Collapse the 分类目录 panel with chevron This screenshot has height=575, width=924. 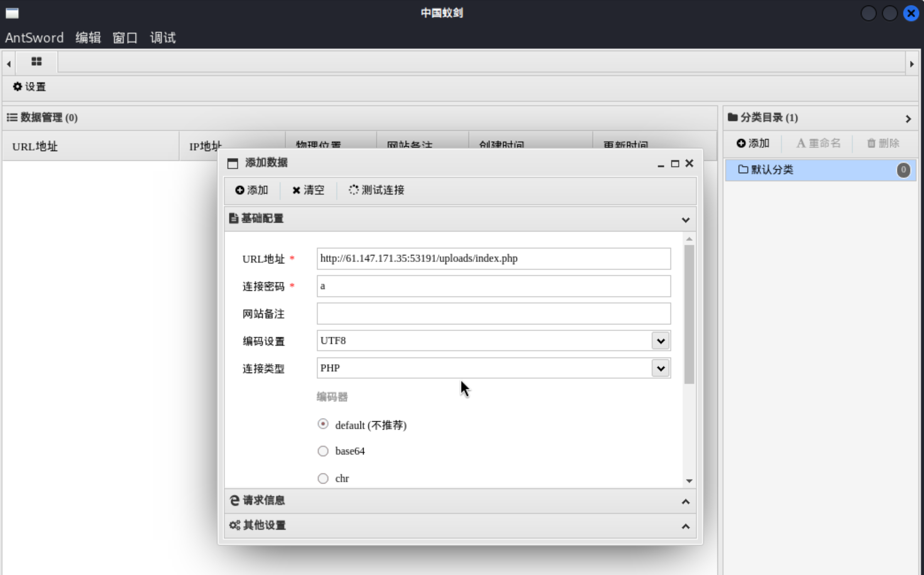[908, 119]
